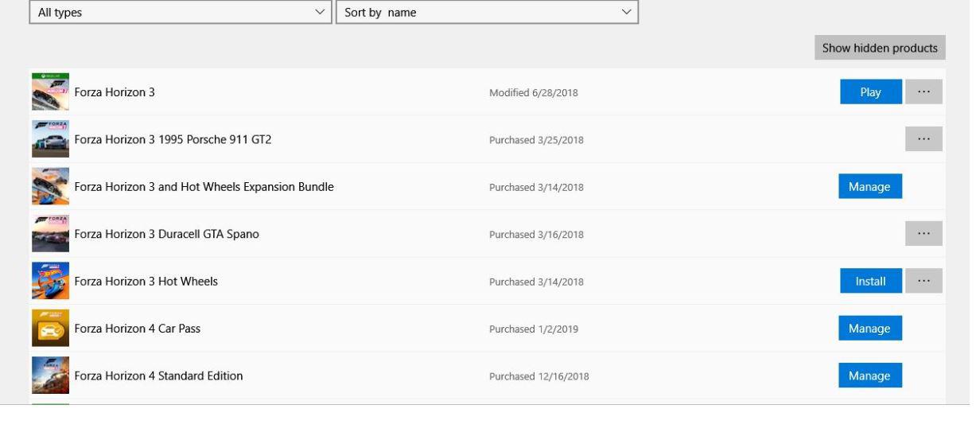Click the Forza Horizon 4 Car Pass icon
980x436 pixels.
(50, 329)
